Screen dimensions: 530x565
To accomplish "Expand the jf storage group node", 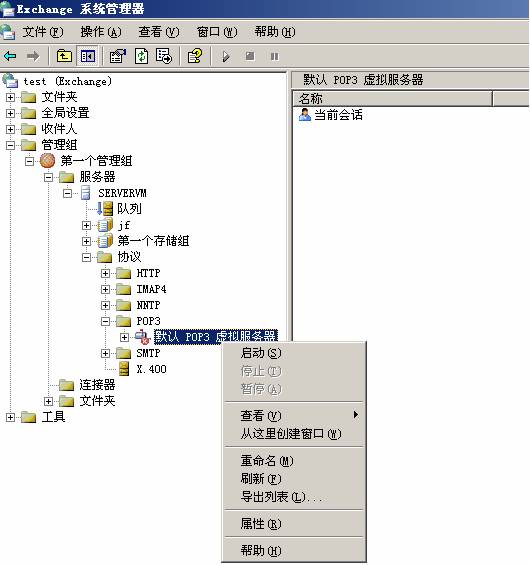I will click(x=86, y=225).
